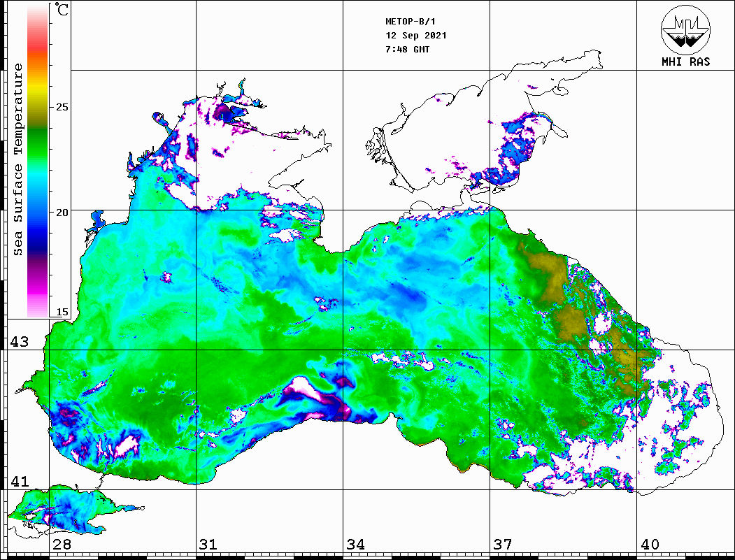The height and width of the screenshot is (560, 735).
Task: Click the '°C' unit label
Action: pos(62,9)
